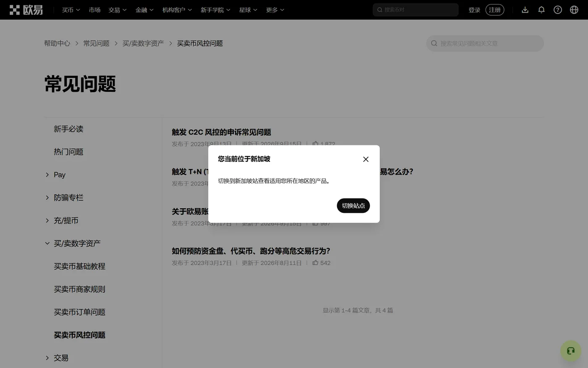The image size is (588, 368).
Task: Click the OKX 欧易 logo
Action: (x=26, y=10)
